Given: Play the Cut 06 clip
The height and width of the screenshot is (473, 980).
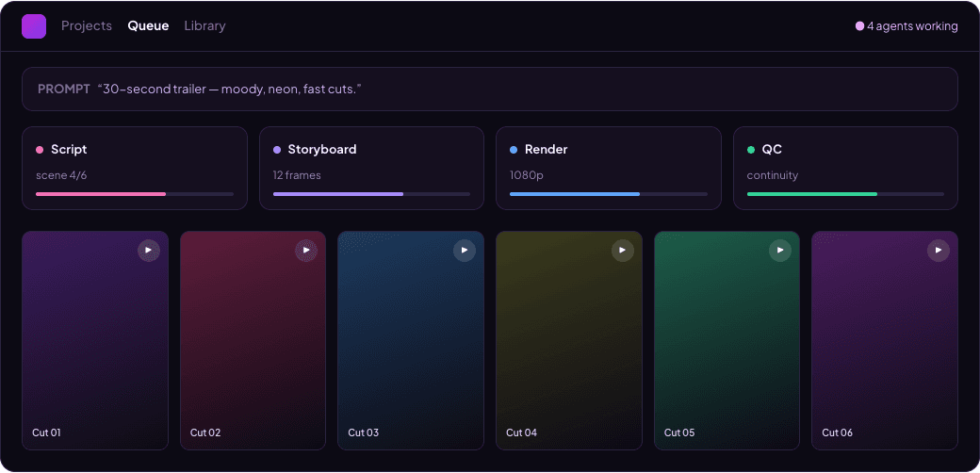Looking at the screenshot, I should (x=939, y=251).
